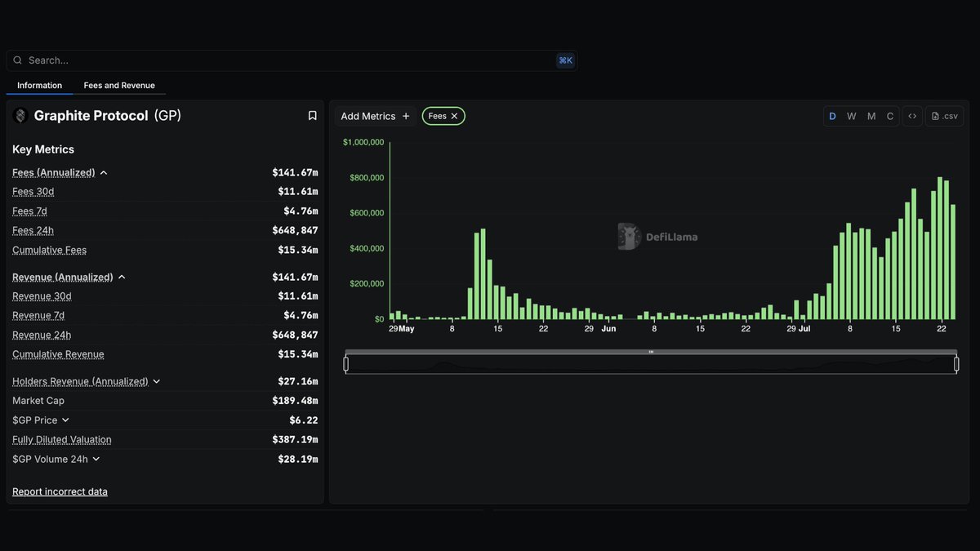
Task: Click the Fees 7d label
Action: [29, 211]
